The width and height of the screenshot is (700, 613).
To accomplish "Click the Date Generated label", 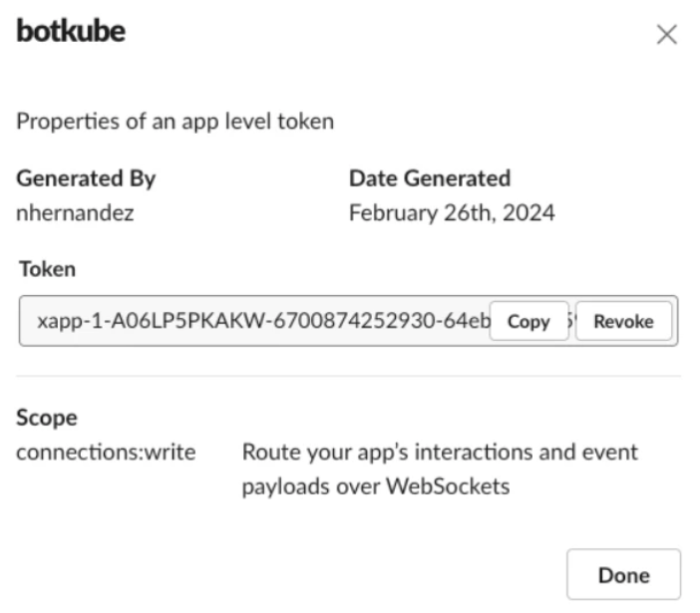I will point(430,178).
